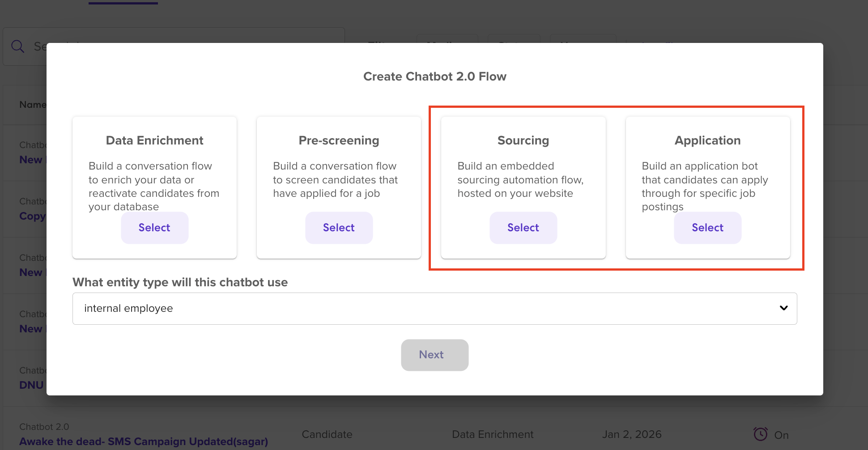The width and height of the screenshot is (868, 450).
Task: Select the Pre-screening flow type
Action: click(x=339, y=228)
